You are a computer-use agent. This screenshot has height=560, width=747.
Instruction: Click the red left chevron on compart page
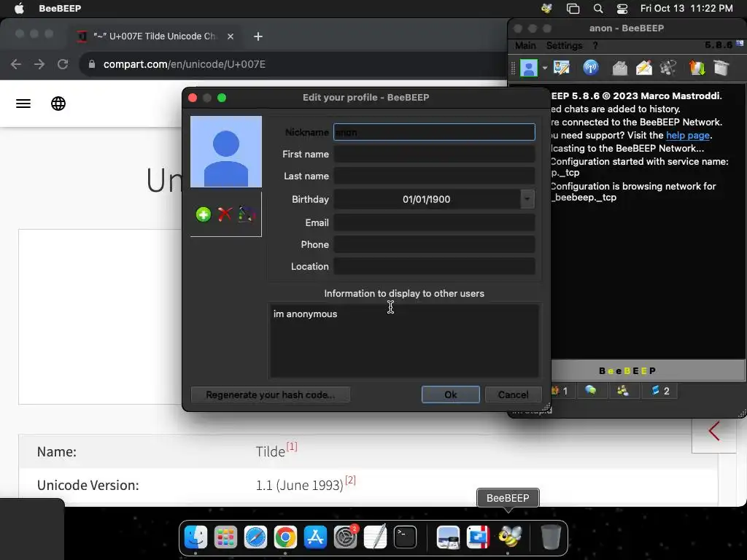coord(713,431)
